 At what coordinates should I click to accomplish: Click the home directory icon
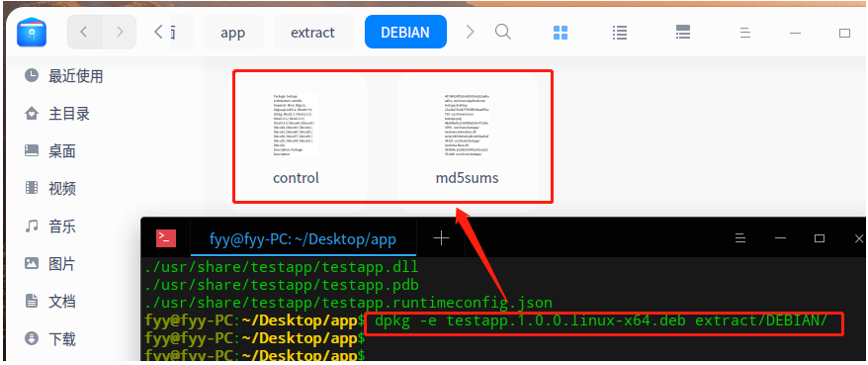coord(32,114)
